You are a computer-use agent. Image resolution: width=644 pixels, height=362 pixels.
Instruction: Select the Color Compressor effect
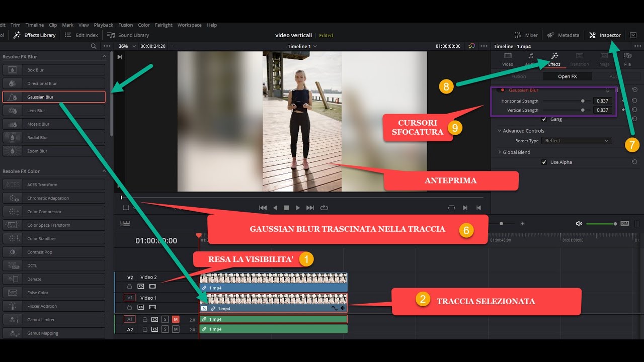54,212
